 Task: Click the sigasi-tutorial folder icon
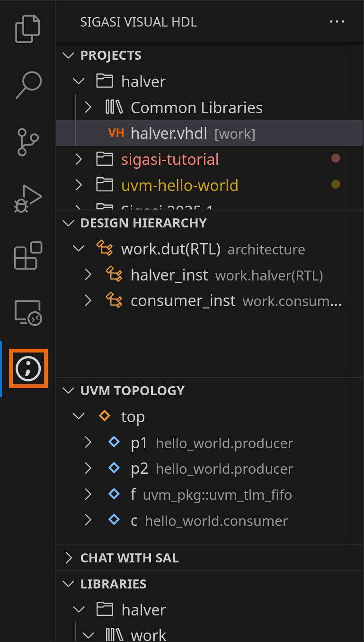tap(105, 159)
